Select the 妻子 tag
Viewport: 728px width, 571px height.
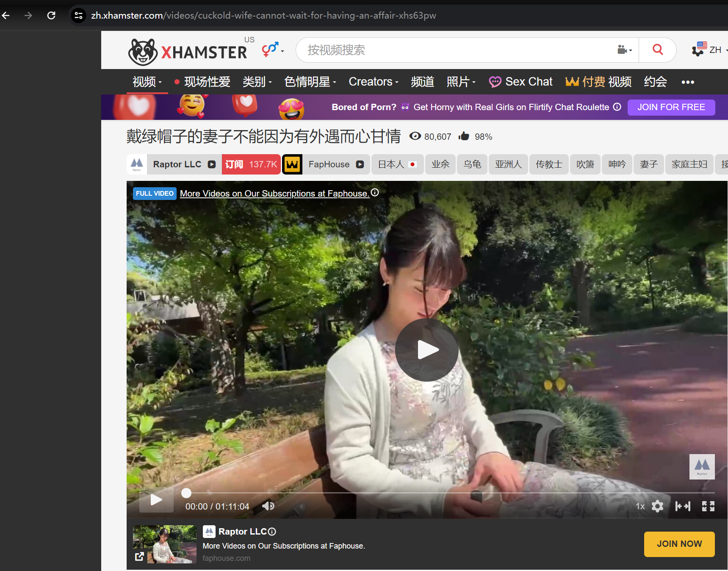tap(648, 164)
